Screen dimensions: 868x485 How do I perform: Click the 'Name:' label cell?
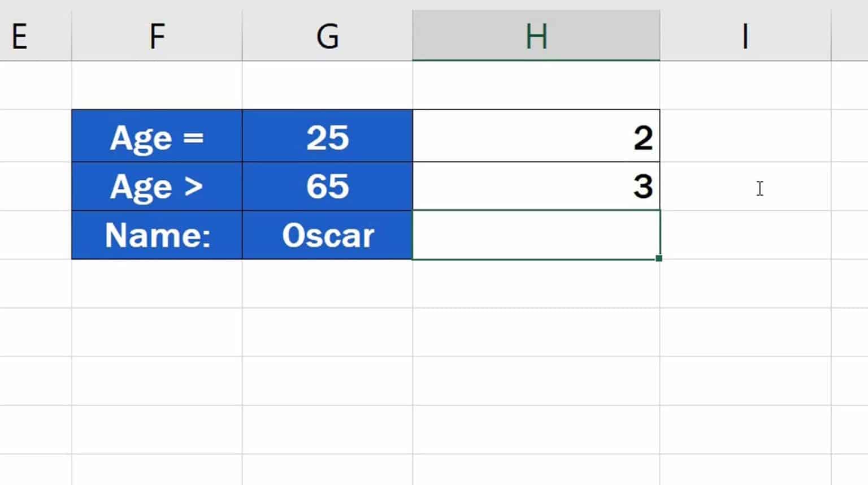pos(157,234)
